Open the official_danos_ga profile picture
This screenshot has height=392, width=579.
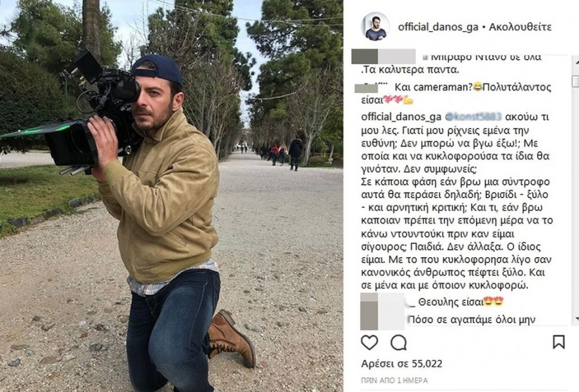pyautogui.click(x=376, y=26)
